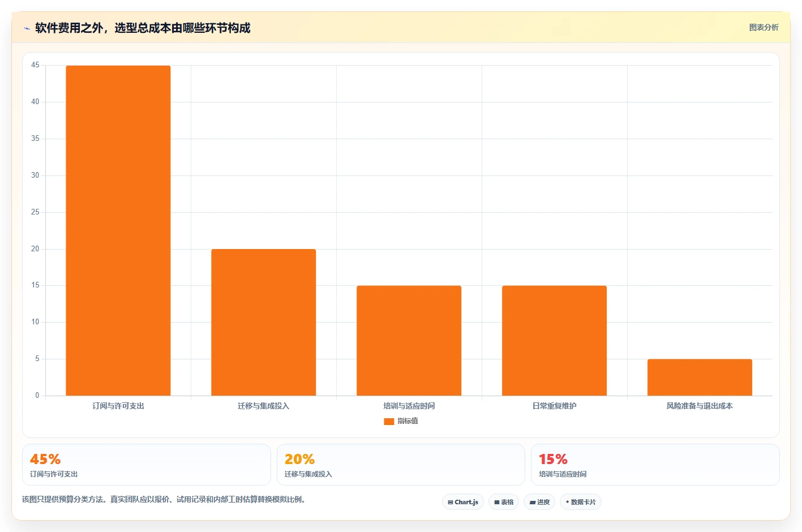The width and height of the screenshot is (802, 532).
Task: Click the 迁移与集成投入 bar
Action: pyautogui.click(x=264, y=322)
